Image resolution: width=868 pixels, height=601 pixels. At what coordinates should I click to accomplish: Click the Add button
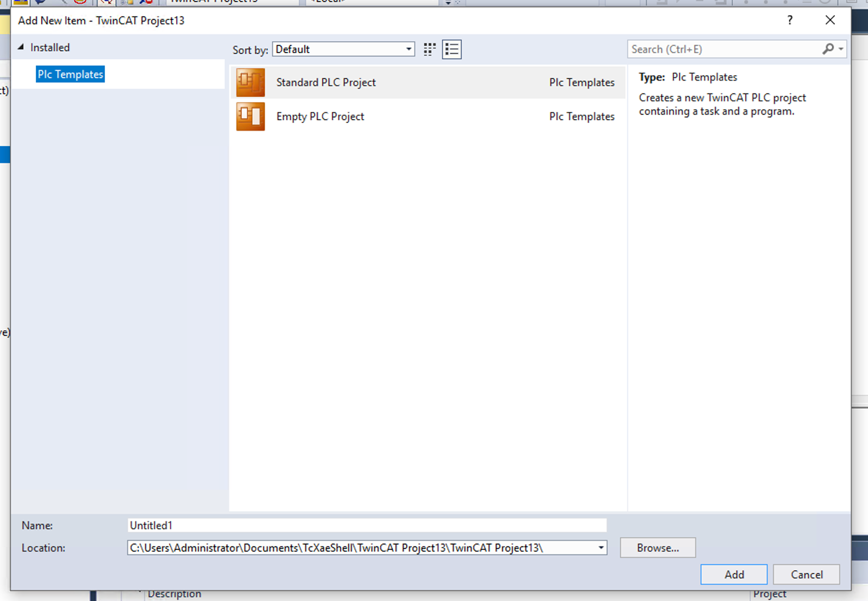point(733,574)
